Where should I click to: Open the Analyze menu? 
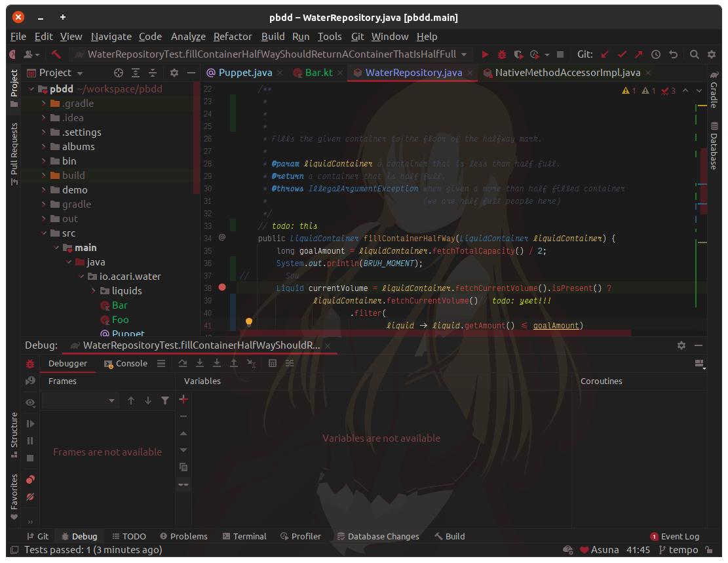click(188, 37)
